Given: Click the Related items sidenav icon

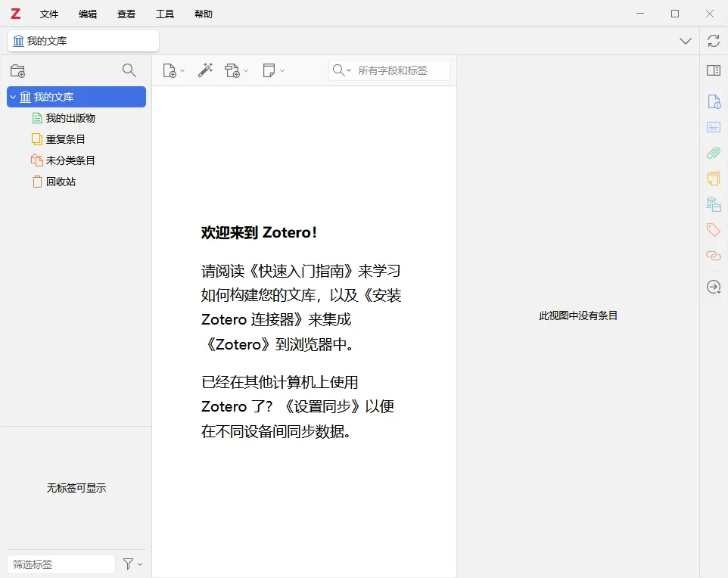Looking at the screenshot, I should pos(714,256).
